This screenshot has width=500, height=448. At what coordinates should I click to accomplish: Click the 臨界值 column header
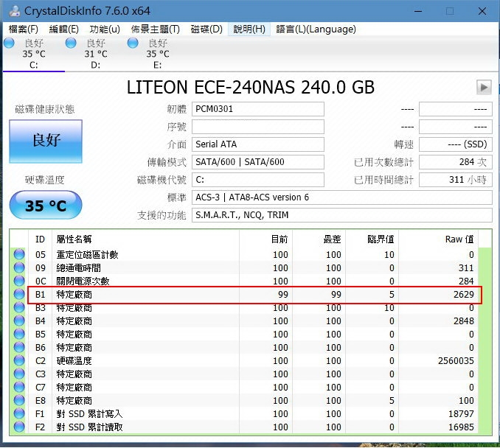pyautogui.click(x=372, y=239)
